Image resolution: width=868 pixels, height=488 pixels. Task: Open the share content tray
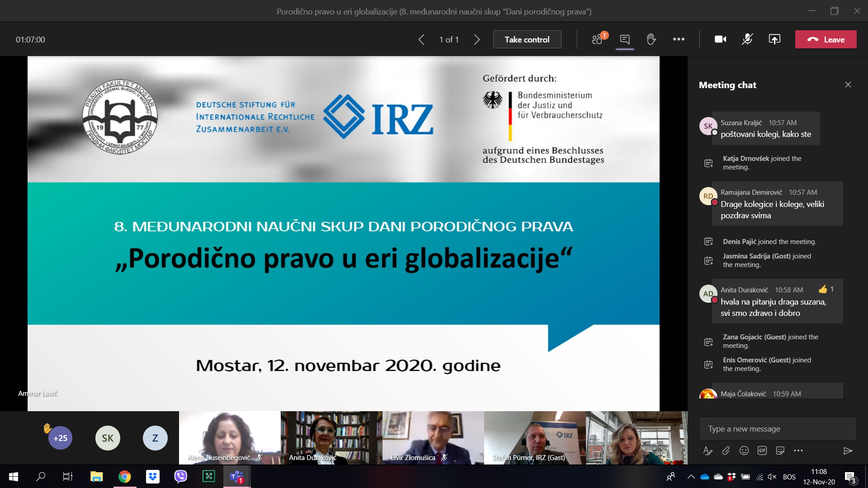tap(774, 39)
